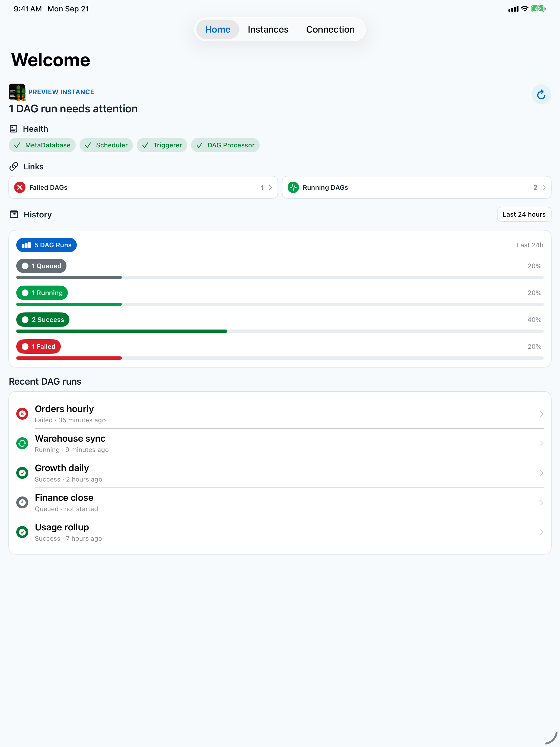Click the Triggerer health chip
This screenshot has width=560, height=747.
(x=162, y=145)
